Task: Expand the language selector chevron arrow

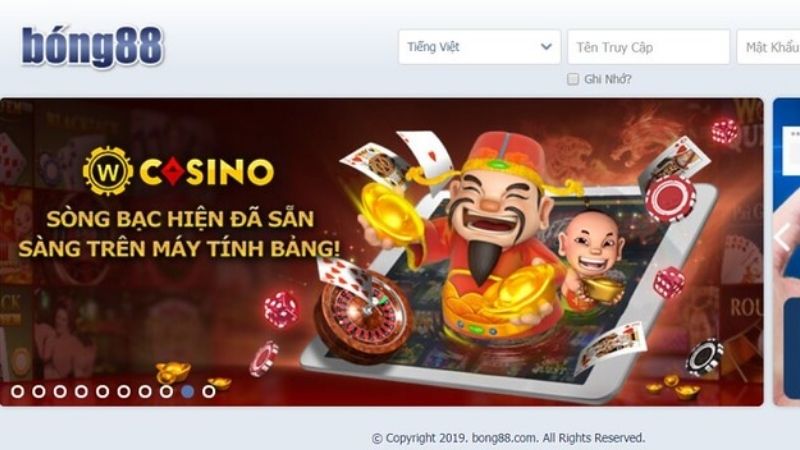Action: tap(546, 47)
